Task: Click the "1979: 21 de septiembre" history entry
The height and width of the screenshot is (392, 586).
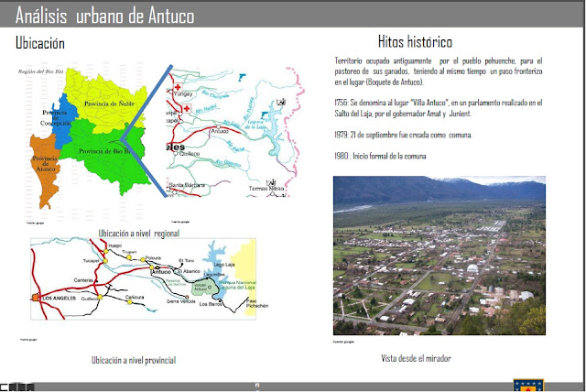Action: (403, 135)
